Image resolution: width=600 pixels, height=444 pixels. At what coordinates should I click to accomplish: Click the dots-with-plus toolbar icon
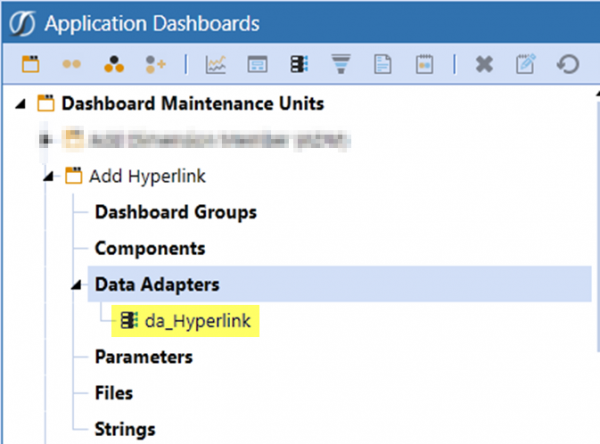click(153, 65)
